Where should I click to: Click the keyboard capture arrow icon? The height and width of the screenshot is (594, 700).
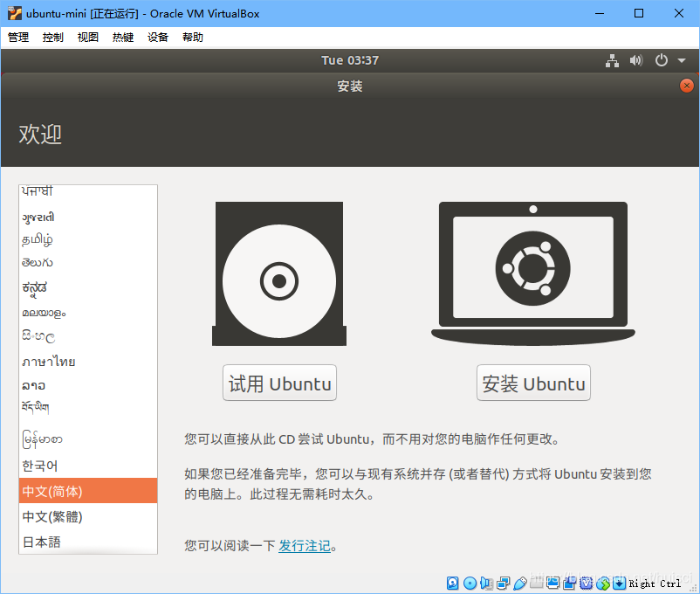click(619, 583)
